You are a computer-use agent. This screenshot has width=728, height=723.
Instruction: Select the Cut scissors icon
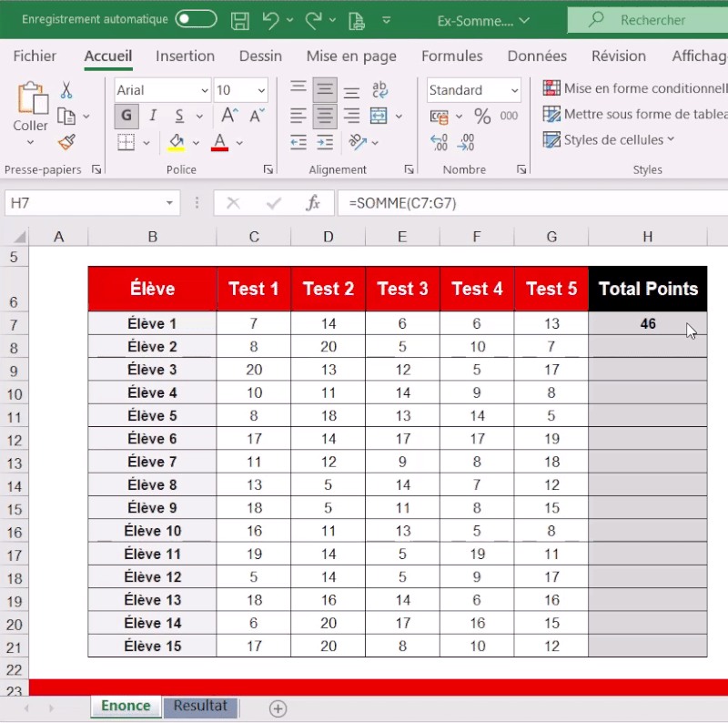66,90
